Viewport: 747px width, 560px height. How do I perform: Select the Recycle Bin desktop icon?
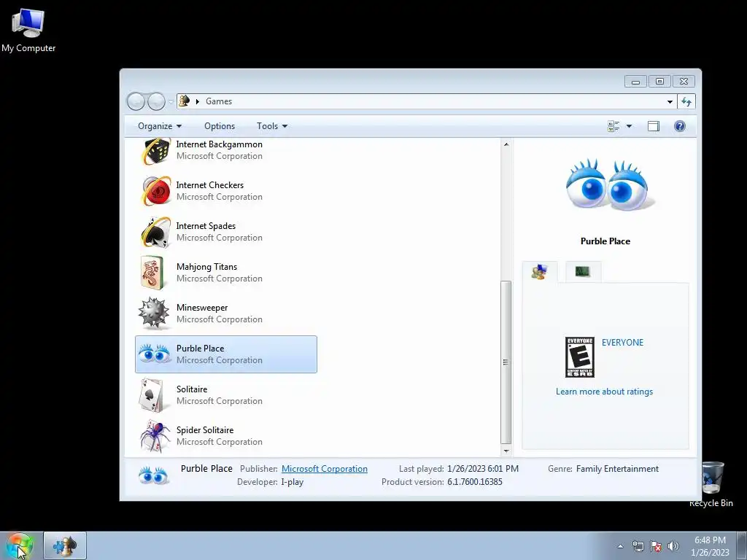click(711, 484)
